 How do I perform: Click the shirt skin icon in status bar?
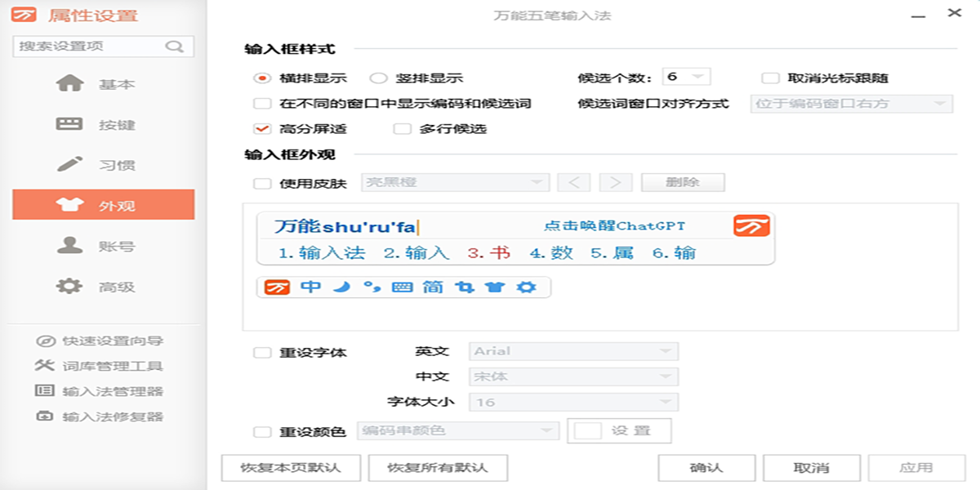click(x=496, y=287)
